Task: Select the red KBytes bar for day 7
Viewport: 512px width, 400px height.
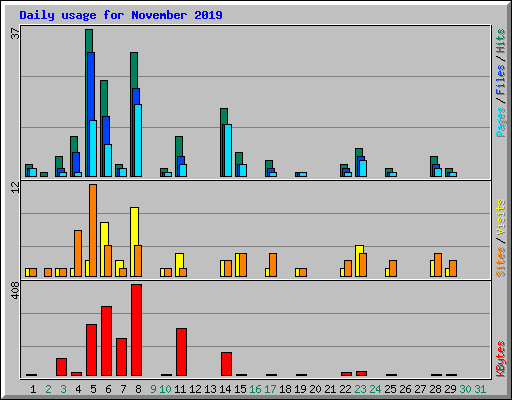Action: [x=121, y=357]
